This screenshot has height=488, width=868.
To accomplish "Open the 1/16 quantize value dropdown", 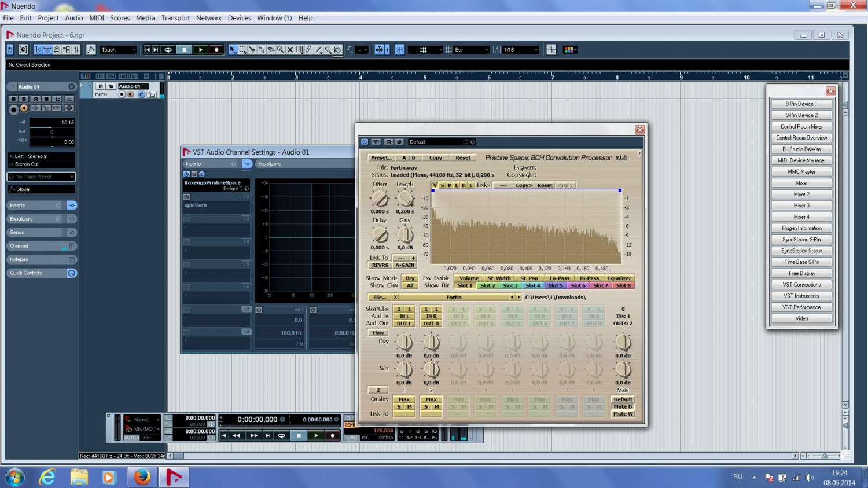I will tap(521, 50).
